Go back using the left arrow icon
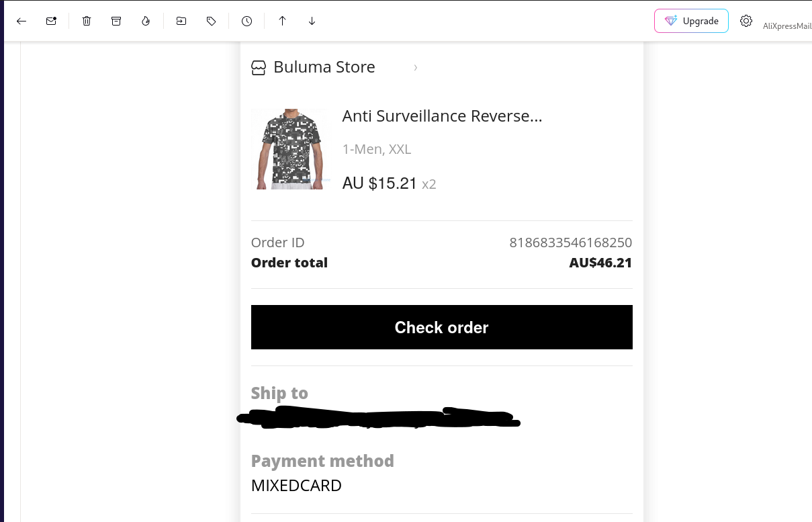Viewport: 812px width, 522px height. [21, 21]
